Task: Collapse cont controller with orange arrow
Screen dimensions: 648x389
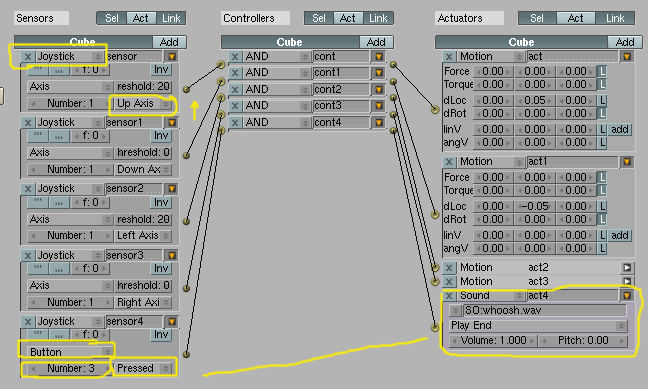Action: [x=379, y=57]
